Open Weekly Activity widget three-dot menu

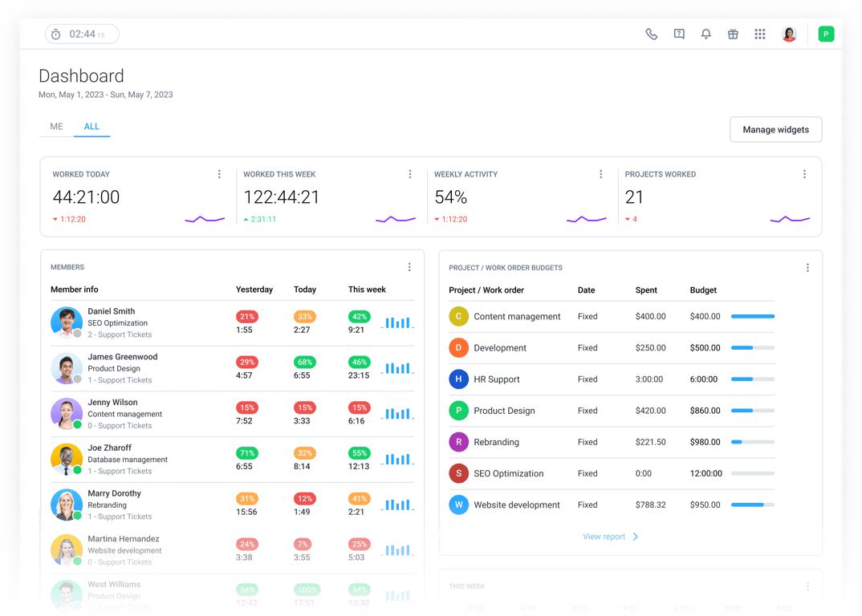[x=601, y=174]
